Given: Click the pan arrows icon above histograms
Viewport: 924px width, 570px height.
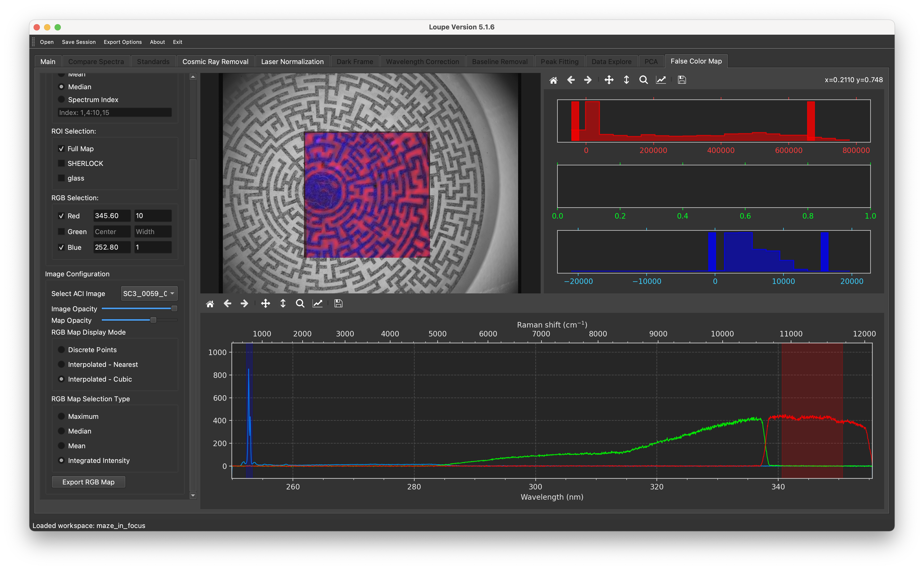Looking at the screenshot, I should (609, 80).
